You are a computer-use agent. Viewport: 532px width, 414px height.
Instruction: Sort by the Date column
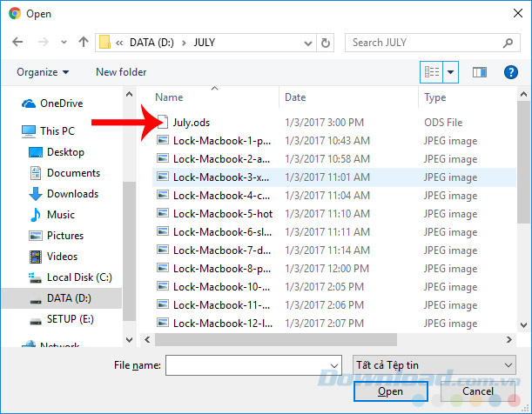[x=295, y=97]
